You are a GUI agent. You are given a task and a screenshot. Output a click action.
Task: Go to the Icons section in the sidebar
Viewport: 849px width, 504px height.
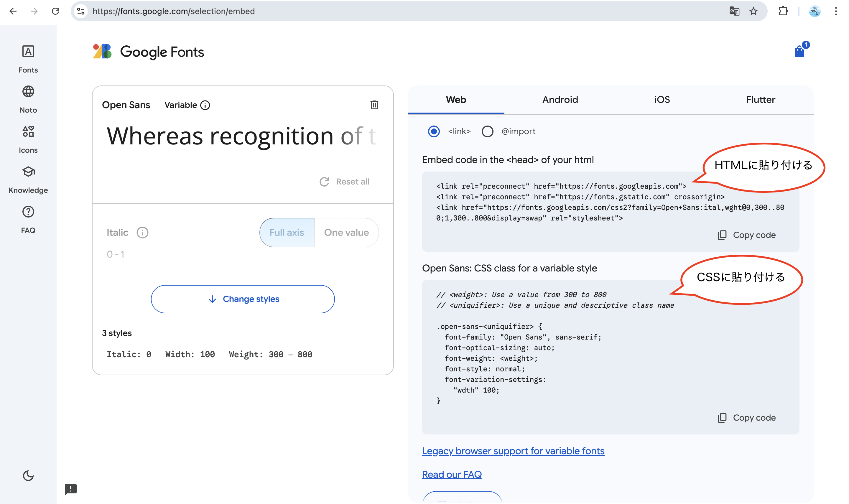click(28, 132)
